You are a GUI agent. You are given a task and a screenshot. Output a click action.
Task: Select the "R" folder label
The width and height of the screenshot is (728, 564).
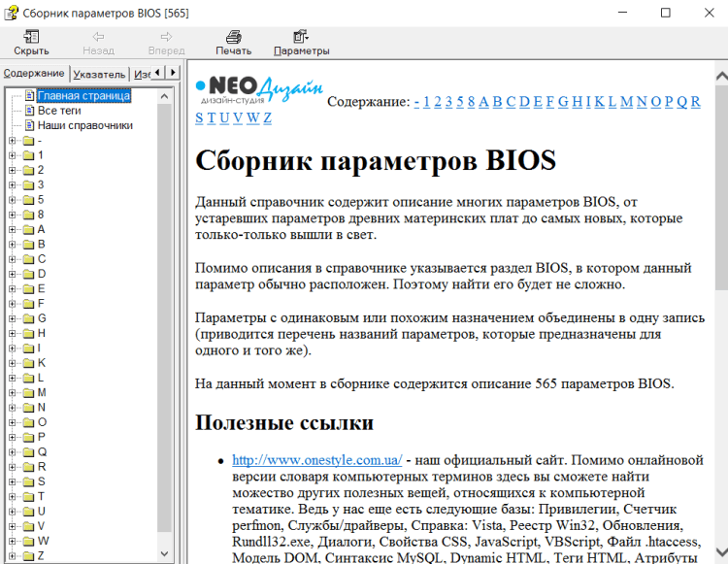[42, 467]
